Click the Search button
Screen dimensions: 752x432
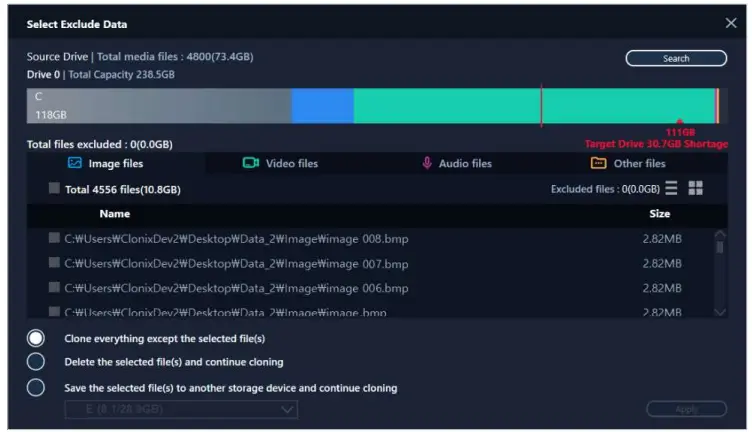676,58
